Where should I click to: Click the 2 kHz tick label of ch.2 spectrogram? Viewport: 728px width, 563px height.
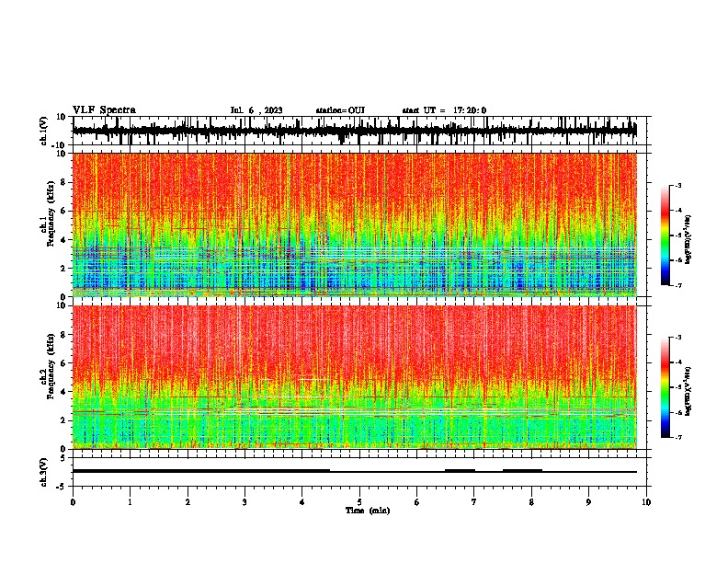pyautogui.click(x=63, y=420)
